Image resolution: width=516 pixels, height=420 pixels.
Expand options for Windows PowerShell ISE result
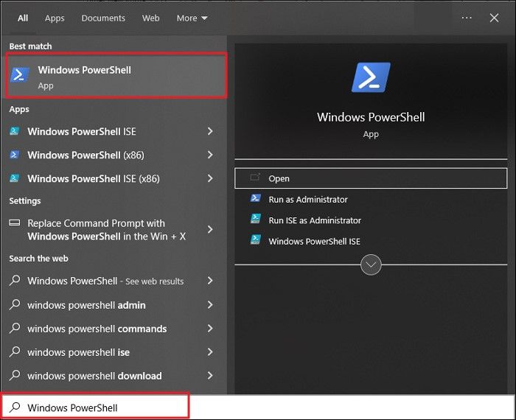[x=210, y=131]
